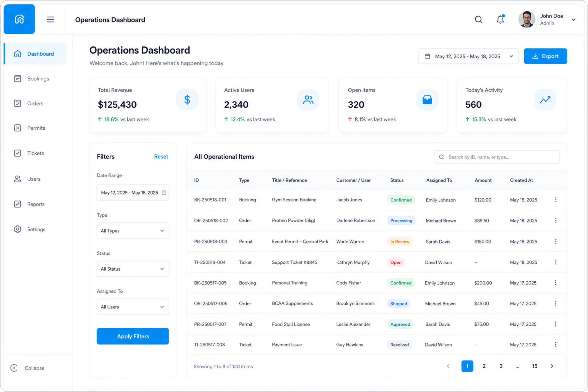Expand the All Types dropdown
Viewport: 588px width, 392px height.
click(x=133, y=230)
